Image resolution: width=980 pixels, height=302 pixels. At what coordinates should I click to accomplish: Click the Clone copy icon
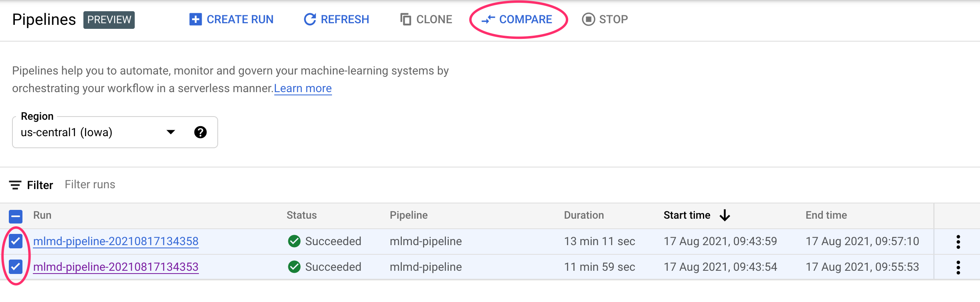(x=406, y=19)
